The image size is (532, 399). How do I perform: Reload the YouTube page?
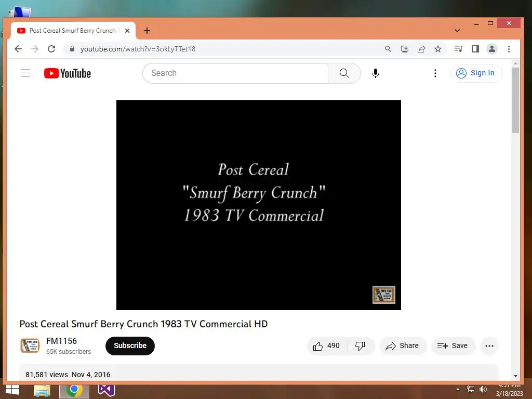click(51, 49)
